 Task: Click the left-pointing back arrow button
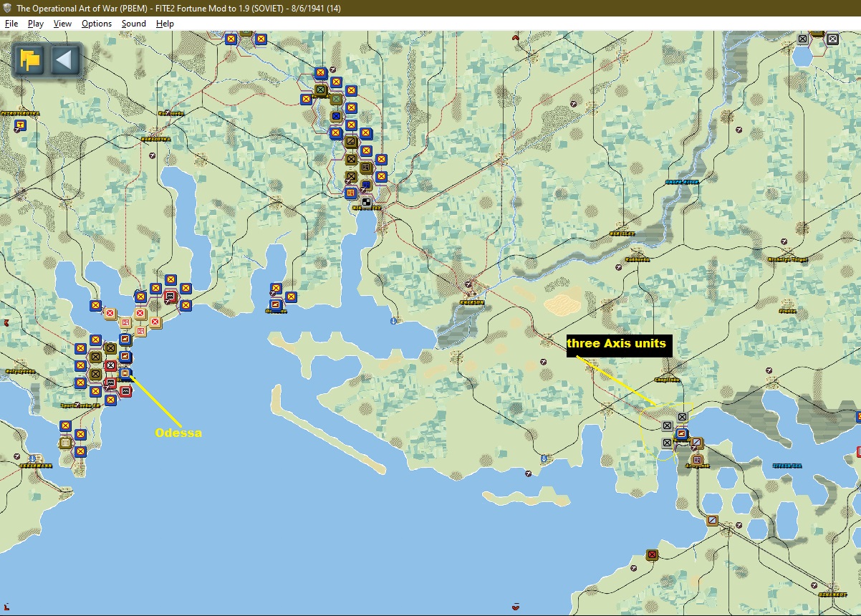[x=64, y=60]
